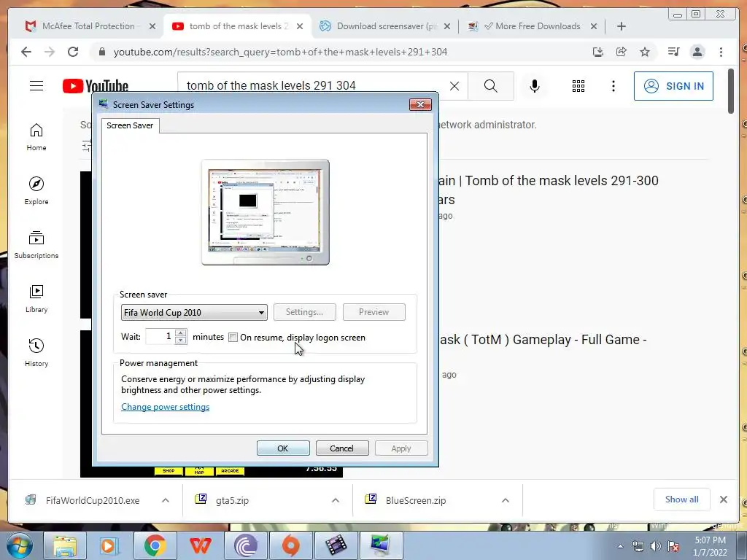Click the install/download icon in address bar
This screenshot has height=560, width=747.
(x=598, y=52)
